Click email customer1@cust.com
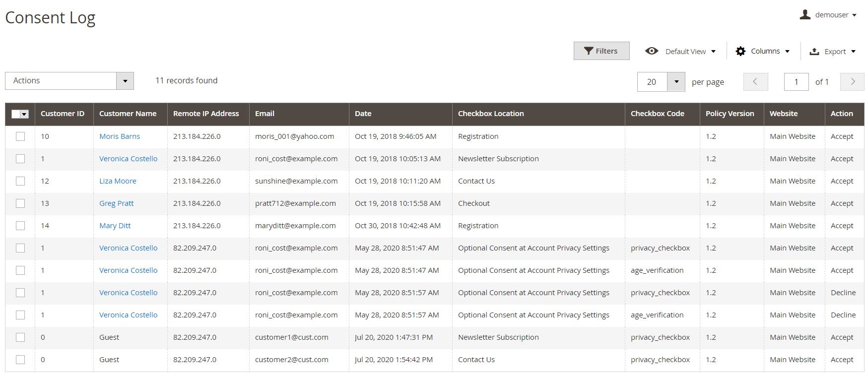 coord(292,337)
